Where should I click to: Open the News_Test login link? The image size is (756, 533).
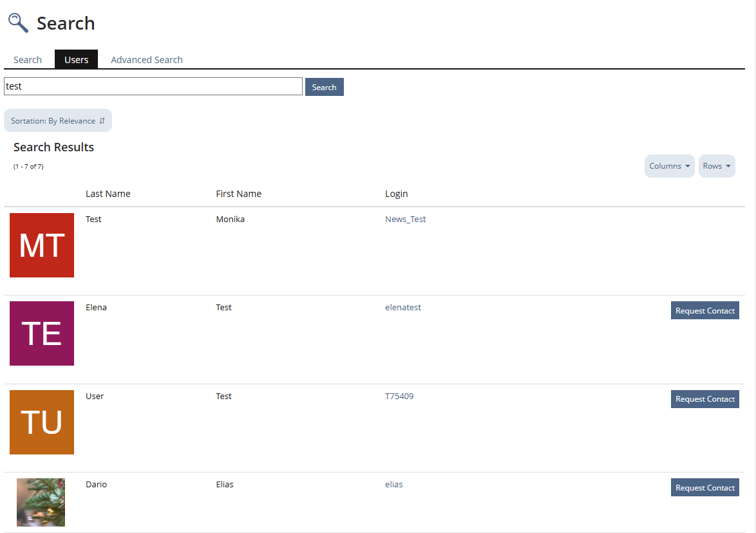[x=406, y=220]
